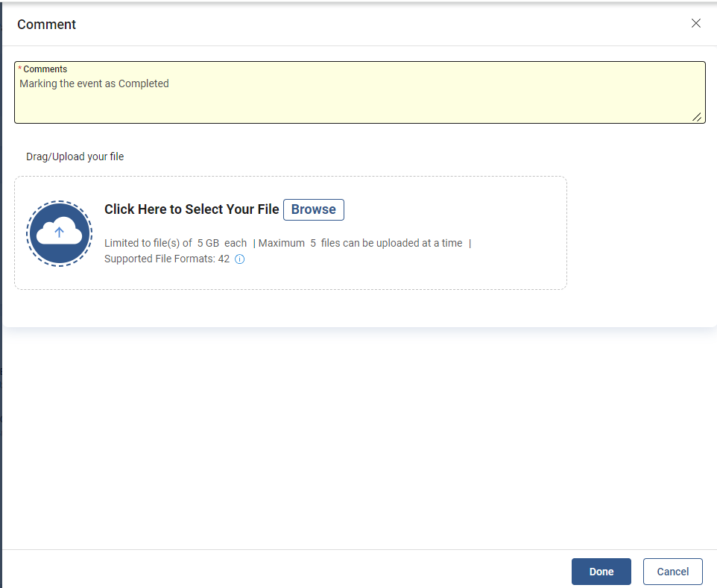Click the word 'Completed' in the comment
717x588 pixels.
[x=144, y=83]
